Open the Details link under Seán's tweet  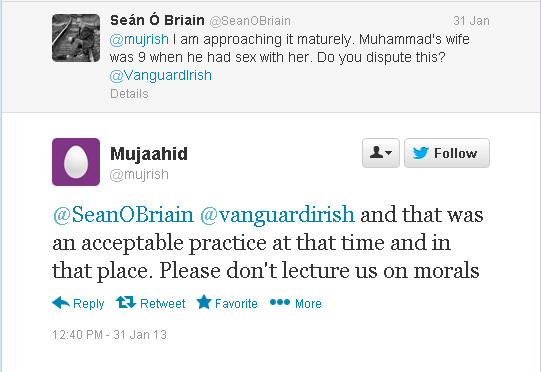click(x=129, y=94)
